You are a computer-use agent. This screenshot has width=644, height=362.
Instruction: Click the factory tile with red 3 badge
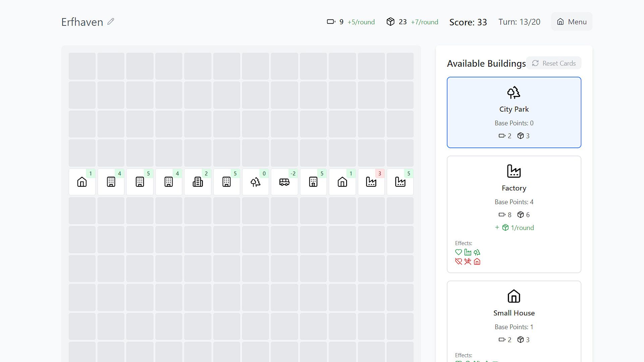(371, 182)
